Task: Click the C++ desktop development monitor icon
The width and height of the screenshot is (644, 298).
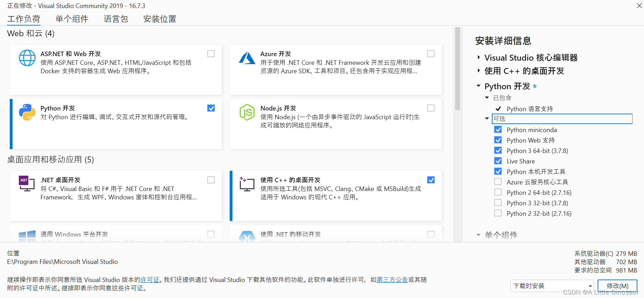Action: pyautogui.click(x=247, y=184)
